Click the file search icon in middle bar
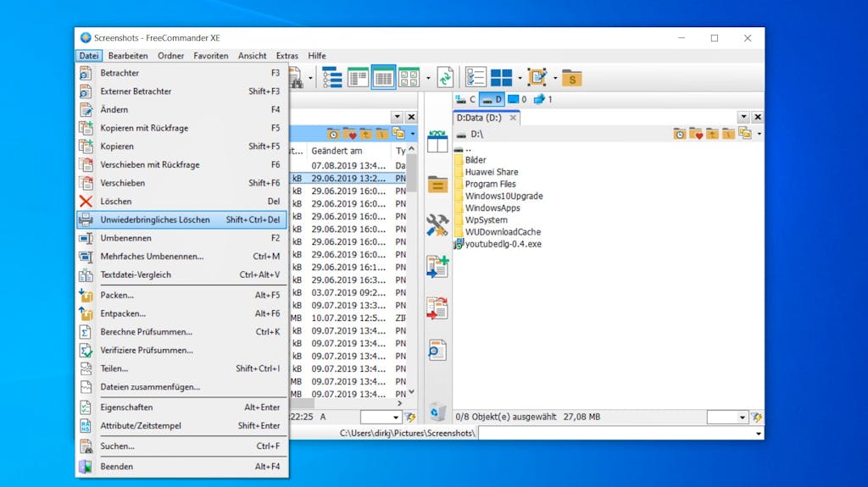 coord(437,351)
